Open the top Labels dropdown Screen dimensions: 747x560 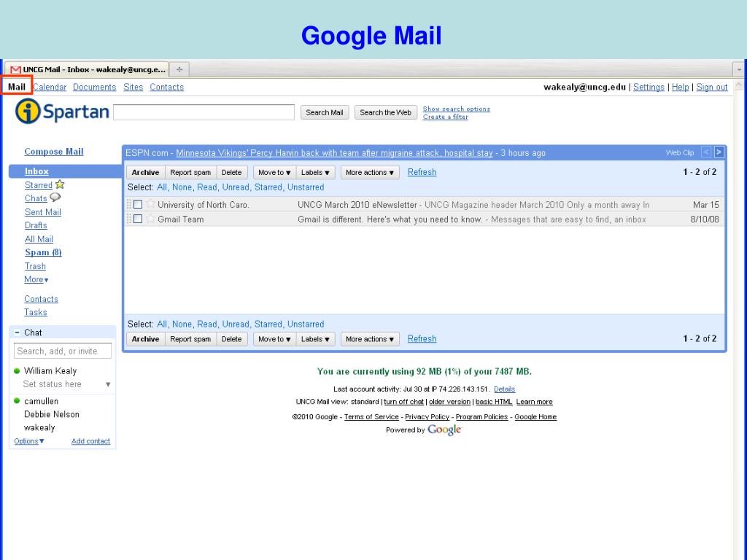pos(315,172)
